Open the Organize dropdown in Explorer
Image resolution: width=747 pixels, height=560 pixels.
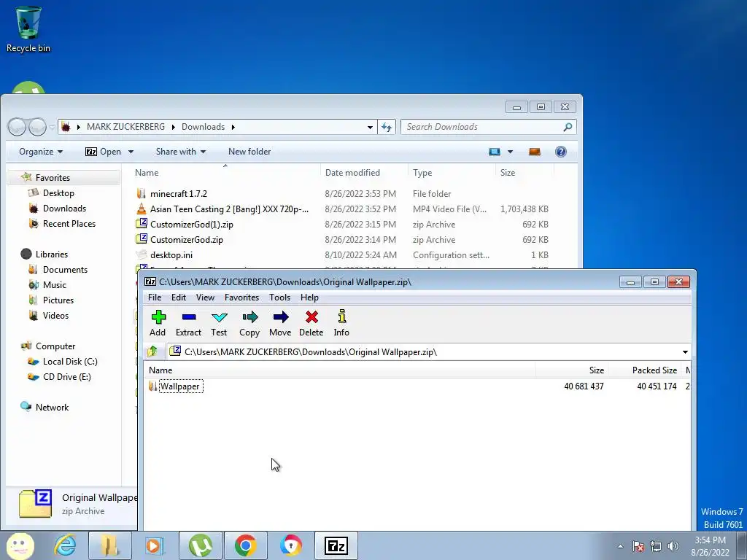tap(41, 152)
